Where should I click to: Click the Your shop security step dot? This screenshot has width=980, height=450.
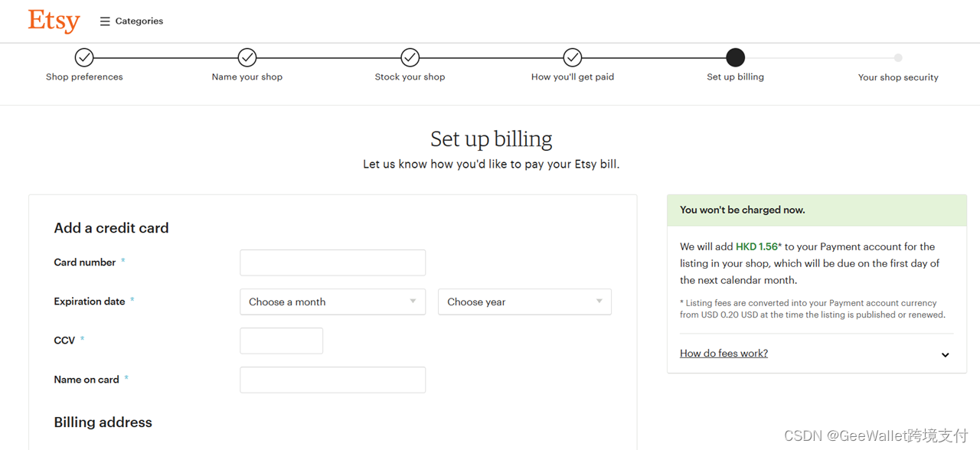898,57
